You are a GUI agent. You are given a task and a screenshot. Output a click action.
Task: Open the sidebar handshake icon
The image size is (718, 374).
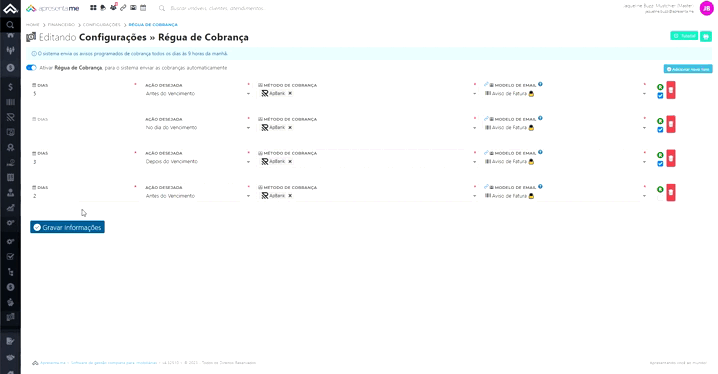(10, 357)
